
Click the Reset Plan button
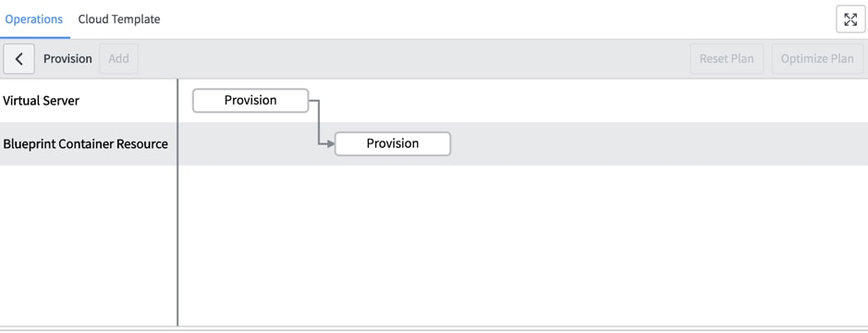click(727, 58)
